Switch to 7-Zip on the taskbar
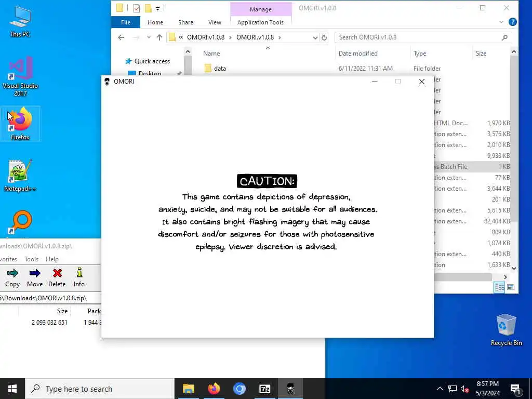Screen dimensions: 532x399 click(x=264, y=389)
